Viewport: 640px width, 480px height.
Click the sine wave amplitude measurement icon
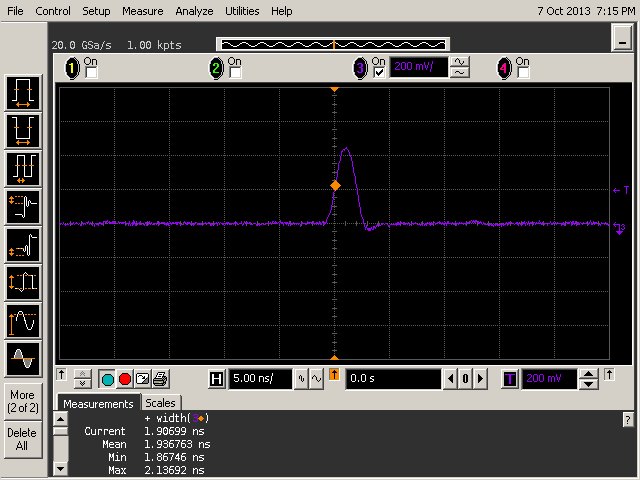24,321
